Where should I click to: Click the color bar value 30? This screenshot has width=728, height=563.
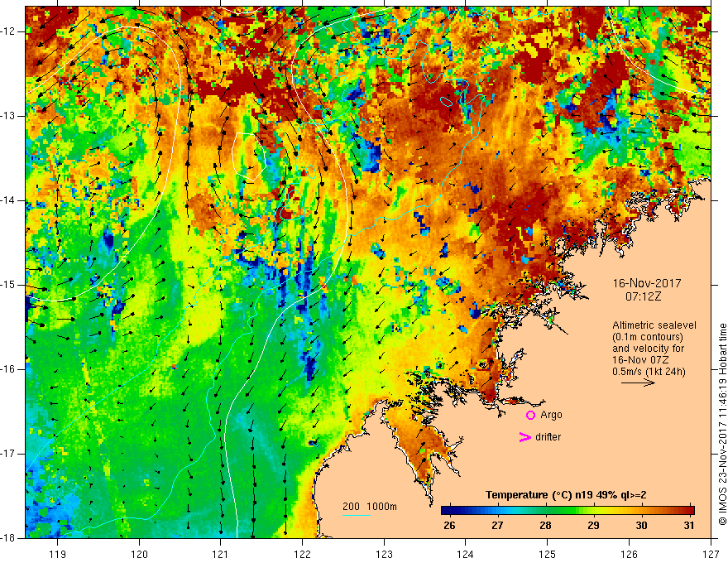click(641, 526)
